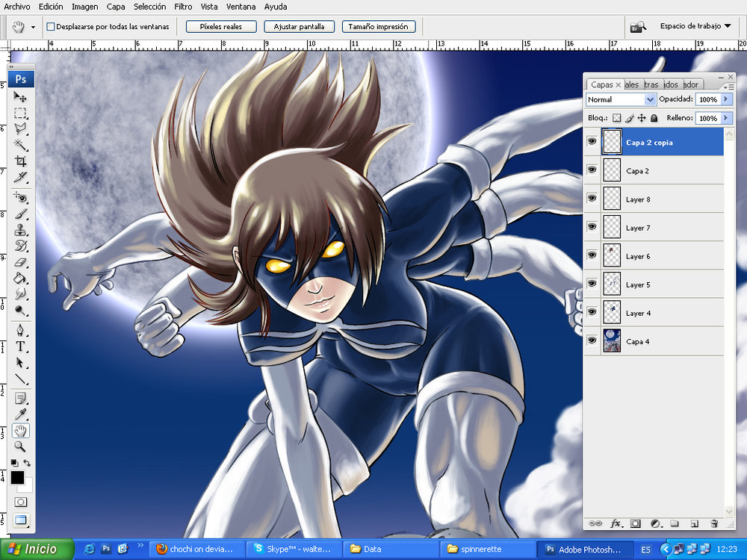Expand the Opacidad slider arrow
Screen dimensions: 747x560
pos(725,99)
